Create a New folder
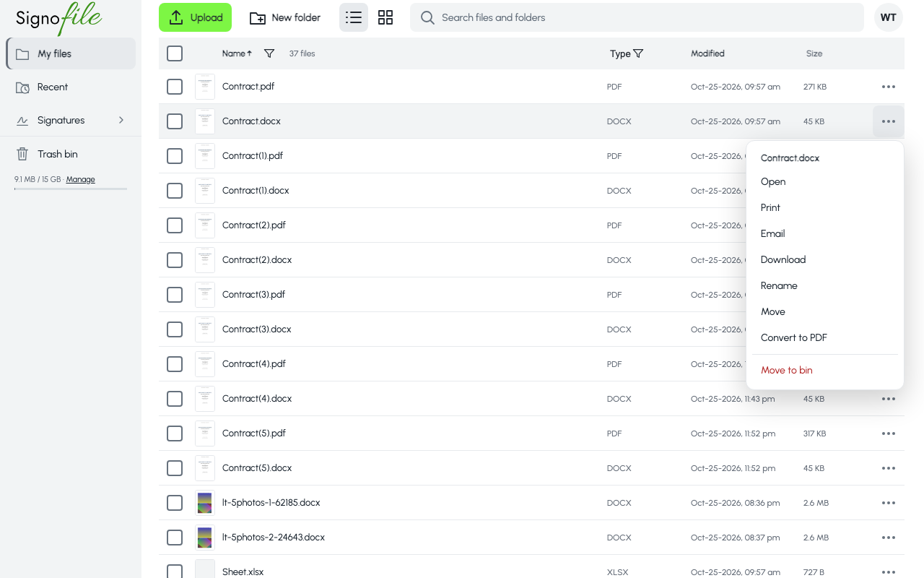 click(x=285, y=17)
